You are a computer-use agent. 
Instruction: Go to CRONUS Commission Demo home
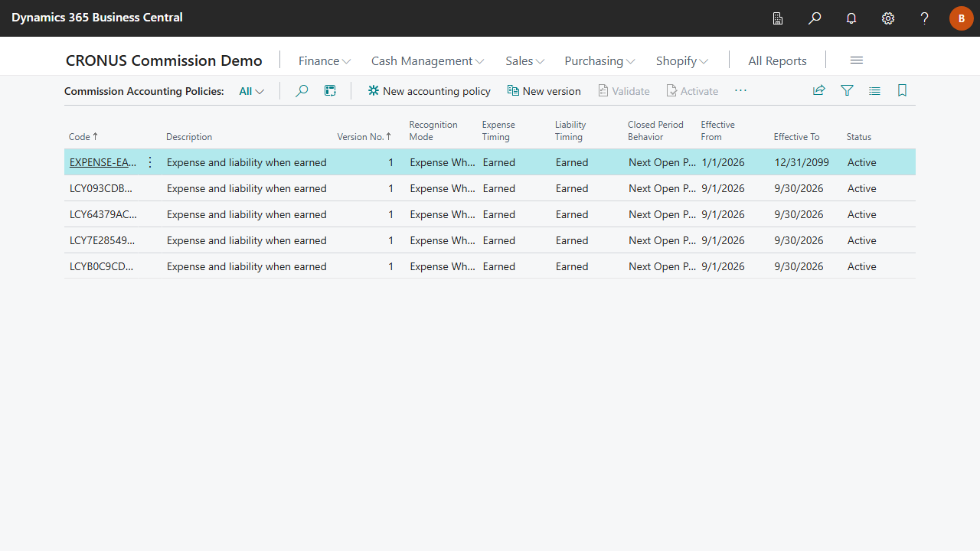[164, 60]
